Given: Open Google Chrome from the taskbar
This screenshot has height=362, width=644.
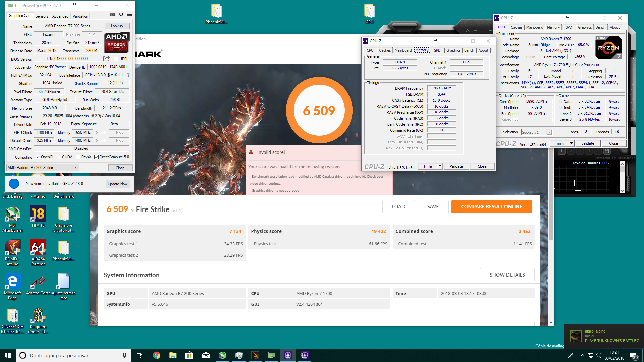Looking at the screenshot, I should click(x=156, y=355).
